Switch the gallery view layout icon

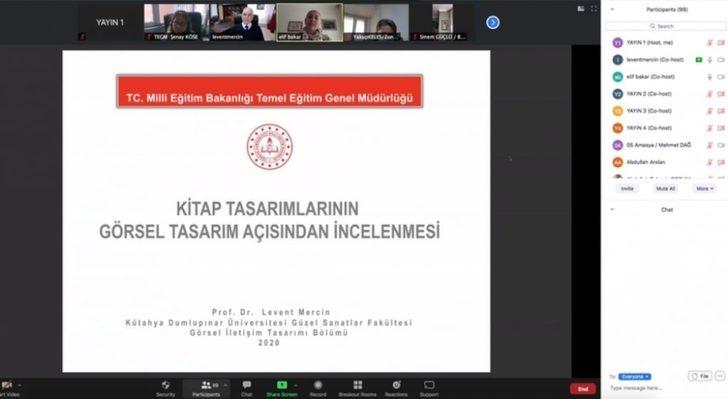coord(581,9)
